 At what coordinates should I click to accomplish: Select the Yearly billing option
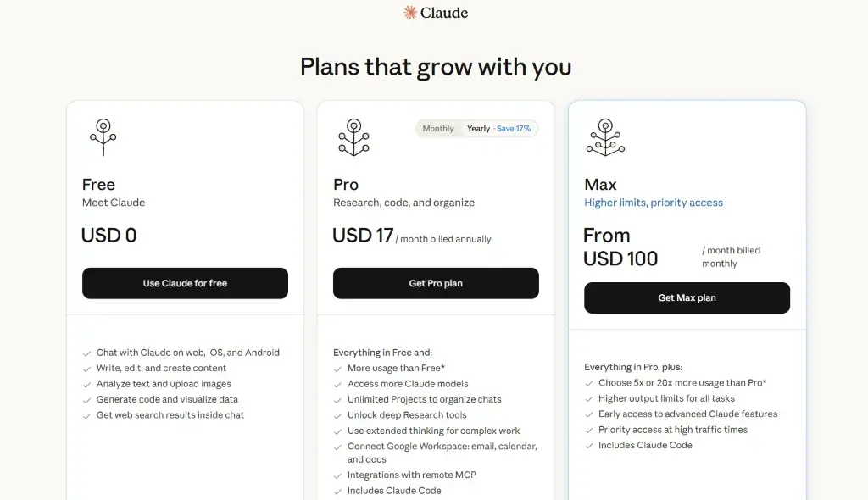coord(477,128)
